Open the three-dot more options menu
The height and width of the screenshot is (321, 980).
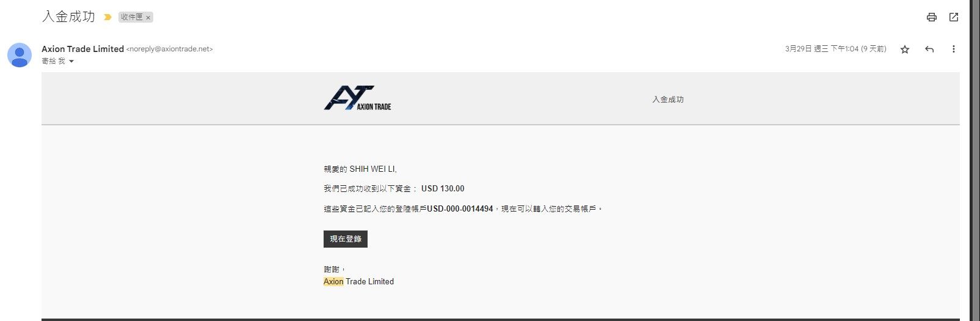pyautogui.click(x=954, y=49)
